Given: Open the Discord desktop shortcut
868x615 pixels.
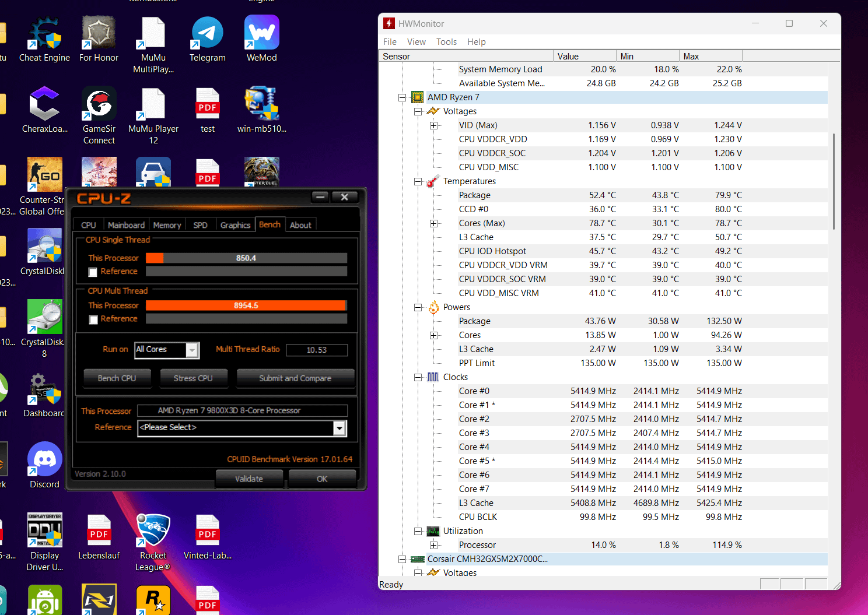Looking at the screenshot, I should click(44, 466).
